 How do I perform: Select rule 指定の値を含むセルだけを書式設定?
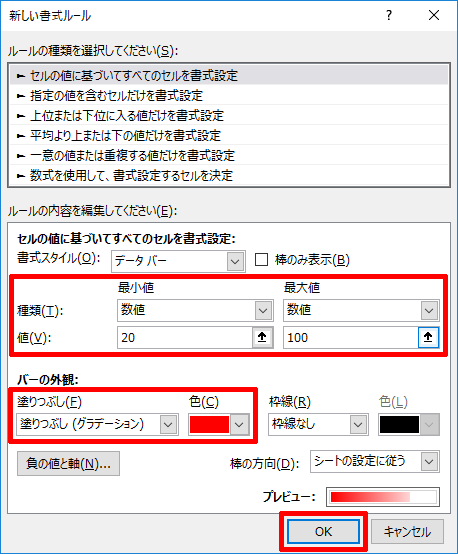(229, 95)
